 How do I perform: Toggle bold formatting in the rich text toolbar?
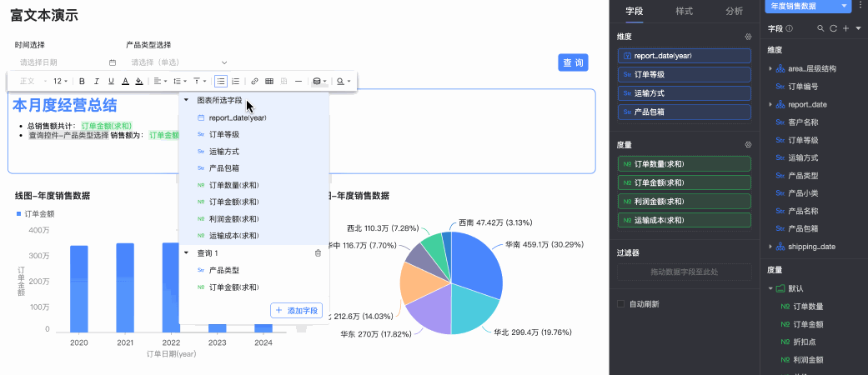coord(82,82)
